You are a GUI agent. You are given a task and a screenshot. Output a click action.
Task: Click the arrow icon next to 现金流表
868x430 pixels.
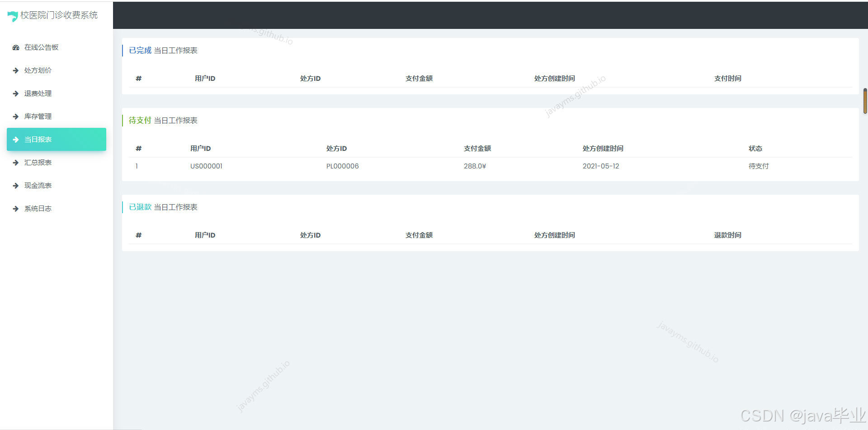pyautogui.click(x=15, y=185)
